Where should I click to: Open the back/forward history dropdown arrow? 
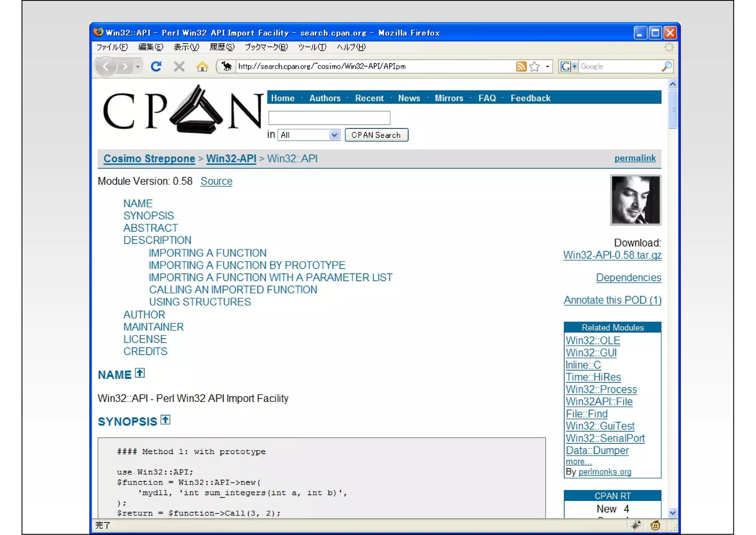point(138,67)
